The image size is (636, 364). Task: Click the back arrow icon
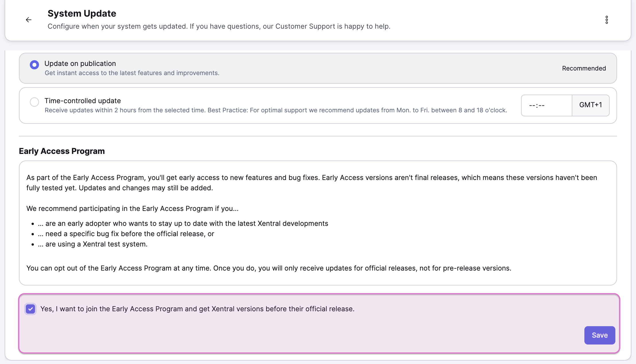pyautogui.click(x=29, y=20)
